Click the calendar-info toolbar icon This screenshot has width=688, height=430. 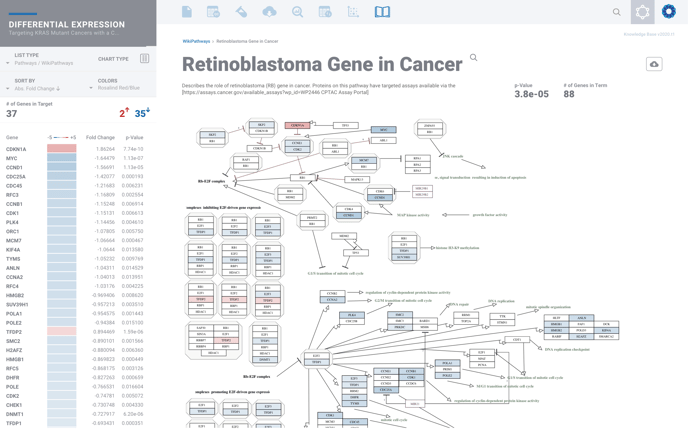pyautogui.click(x=325, y=12)
